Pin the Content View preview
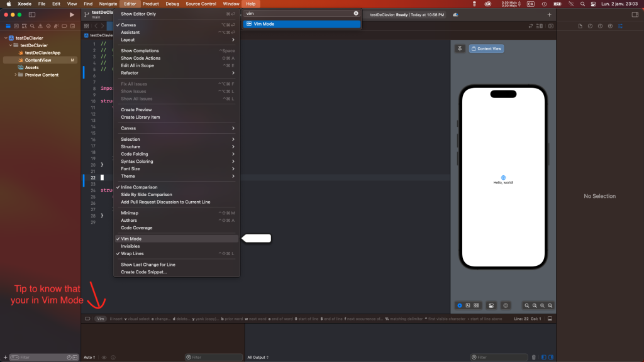The height and width of the screenshot is (362, 644). coord(460,48)
